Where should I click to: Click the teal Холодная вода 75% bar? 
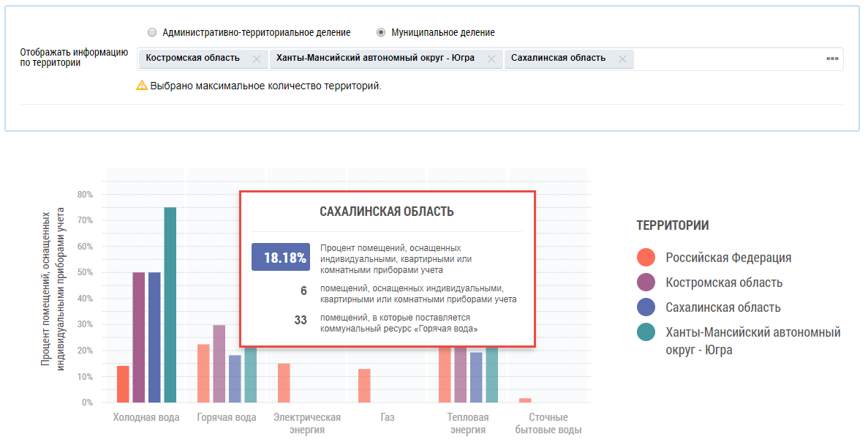170,304
